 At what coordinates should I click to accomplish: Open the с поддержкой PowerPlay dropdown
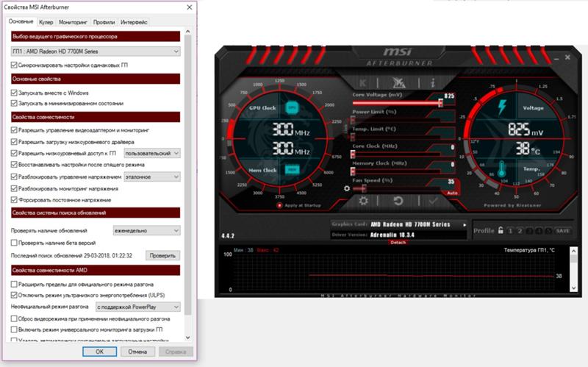138,307
